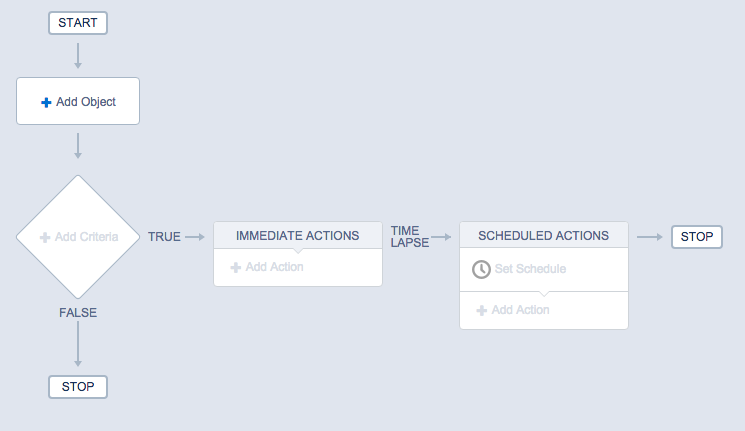Click the arrow after TIME LAPSE
This screenshot has height=431, width=745.
441,237
